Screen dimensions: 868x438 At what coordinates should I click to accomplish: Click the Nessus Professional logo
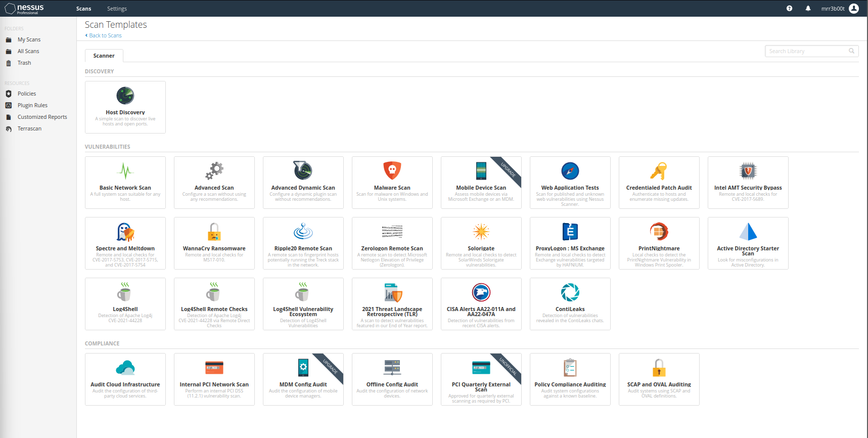pos(24,9)
